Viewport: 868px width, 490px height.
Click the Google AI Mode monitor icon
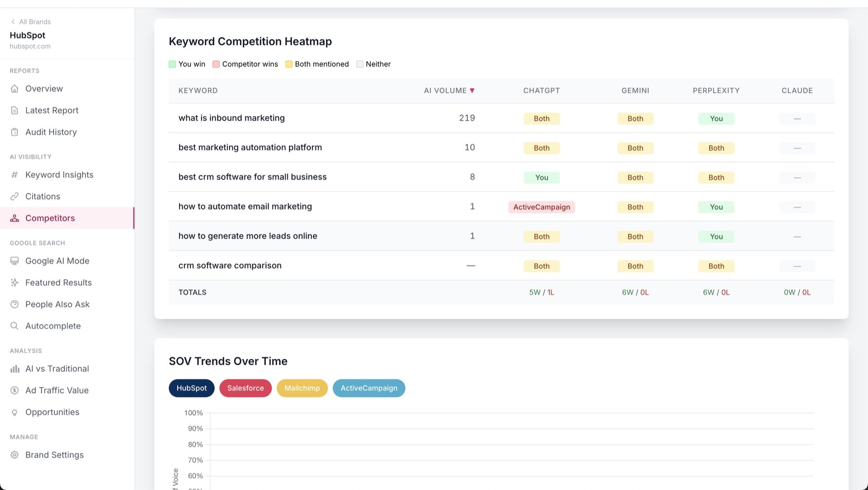coord(14,261)
